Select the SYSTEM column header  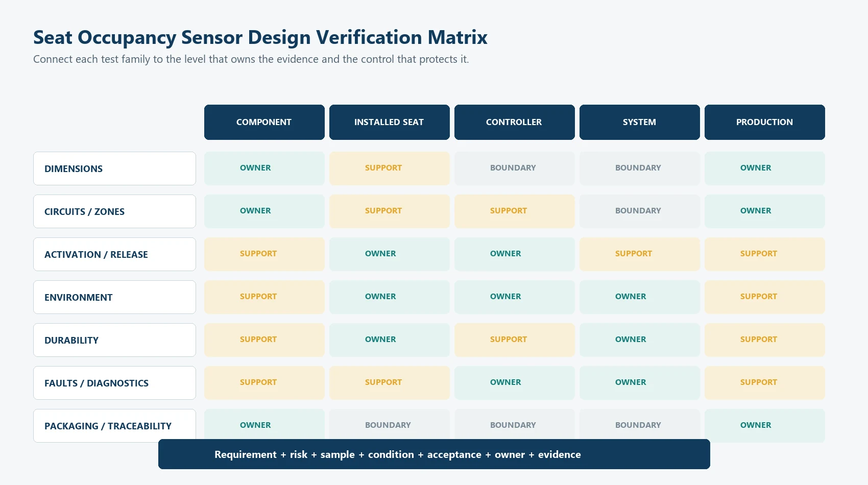(x=640, y=122)
